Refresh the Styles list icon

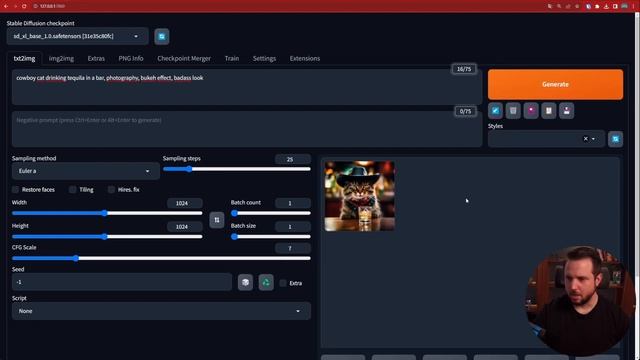(x=616, y=139)
